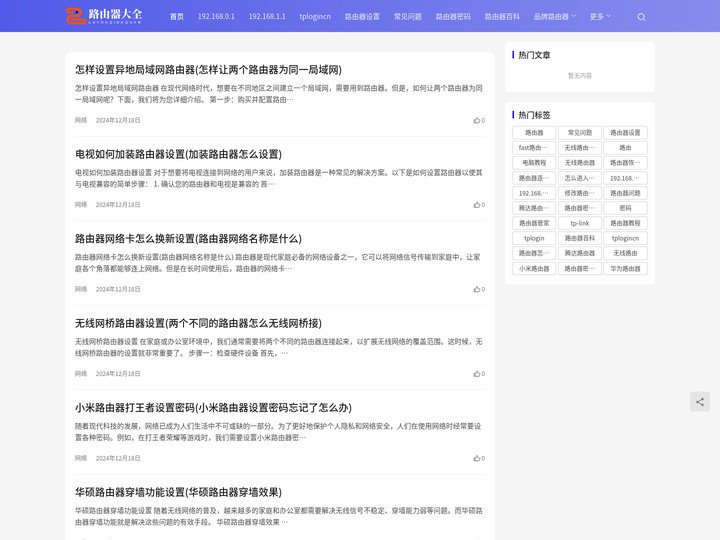Open article 电视如何加装路由器设置 title
This screenshot has width=720, height=540.
point(179,154)
